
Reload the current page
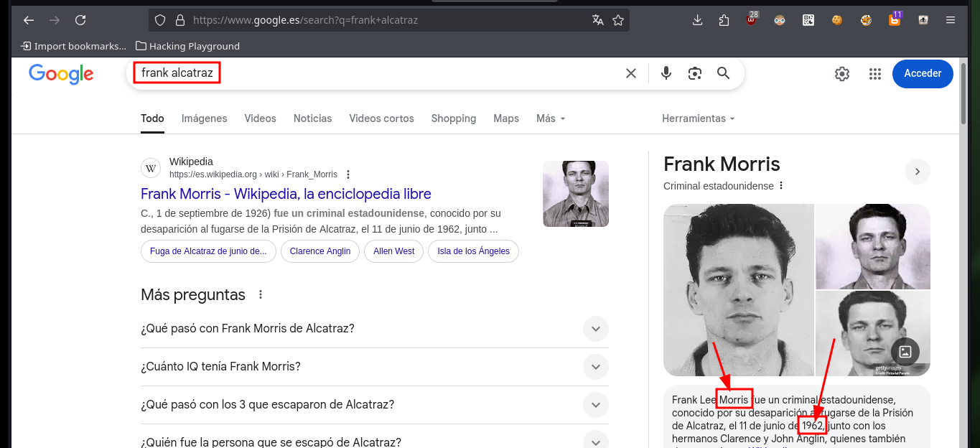point(80,20)
